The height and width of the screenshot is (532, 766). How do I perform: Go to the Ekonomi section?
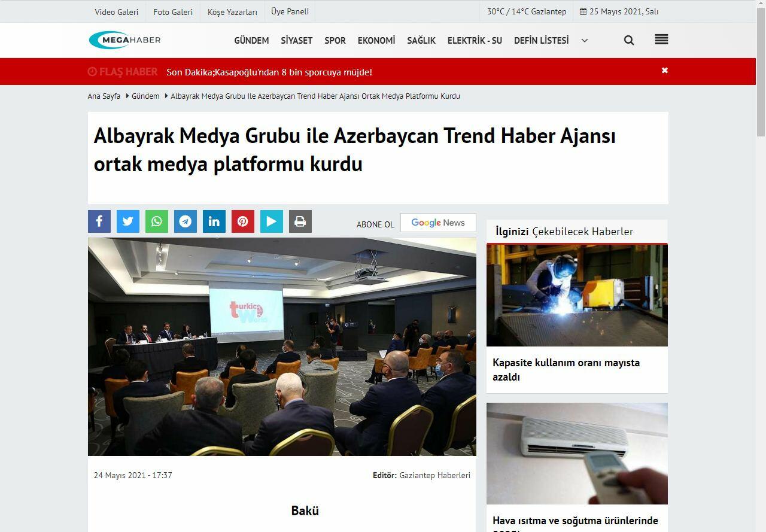[376, 40]
